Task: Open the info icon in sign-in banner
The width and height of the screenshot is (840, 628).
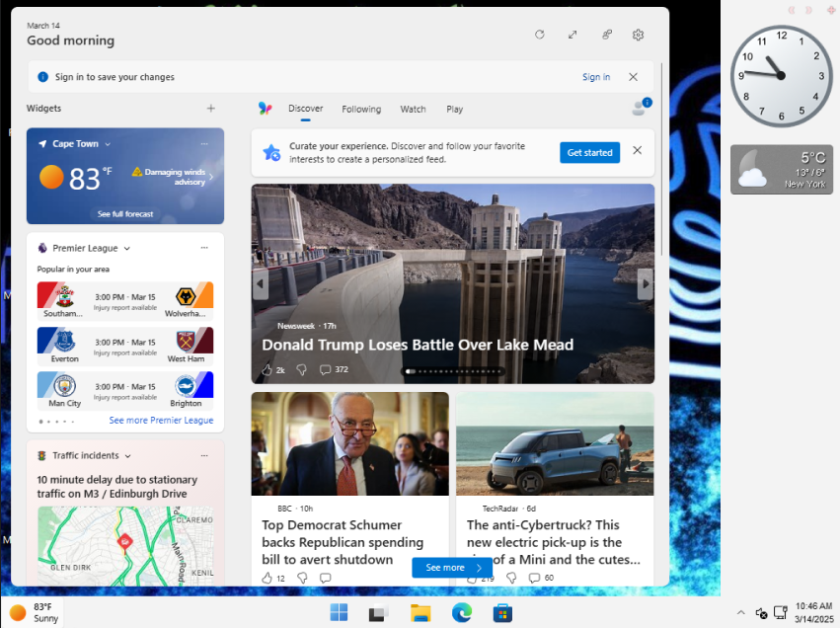Action: click(x=42, y=77)
